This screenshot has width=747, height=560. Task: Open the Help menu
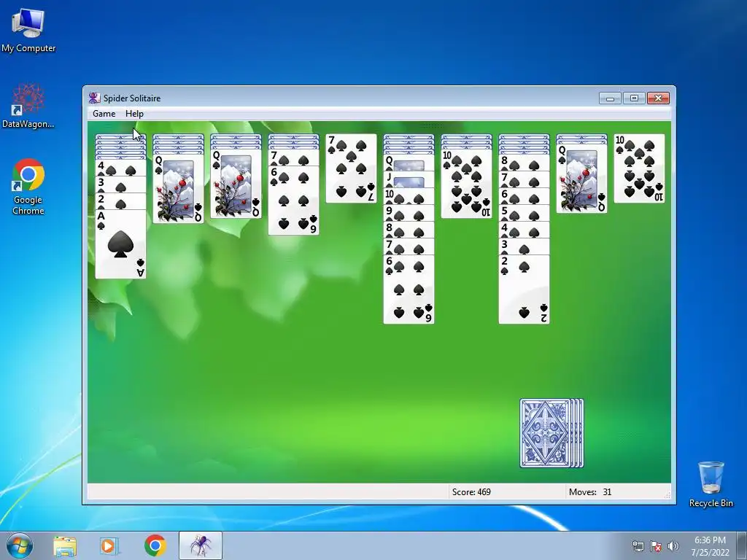[134, 114]
